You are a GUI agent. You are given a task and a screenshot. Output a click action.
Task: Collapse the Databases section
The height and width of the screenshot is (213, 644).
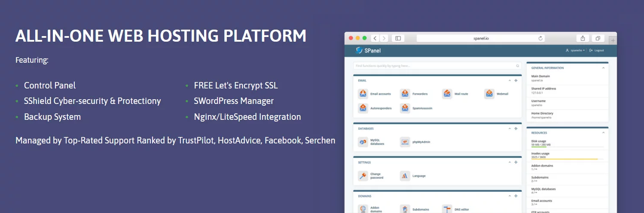point(510,128)
